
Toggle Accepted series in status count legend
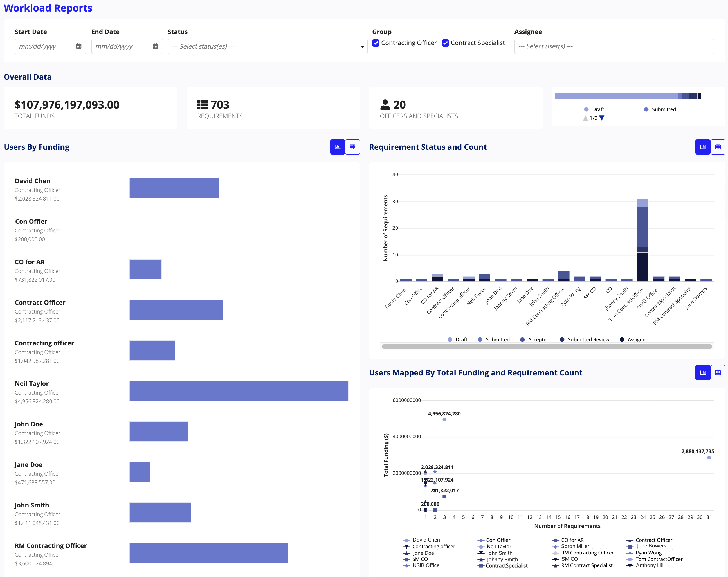[x=534, y=339]
